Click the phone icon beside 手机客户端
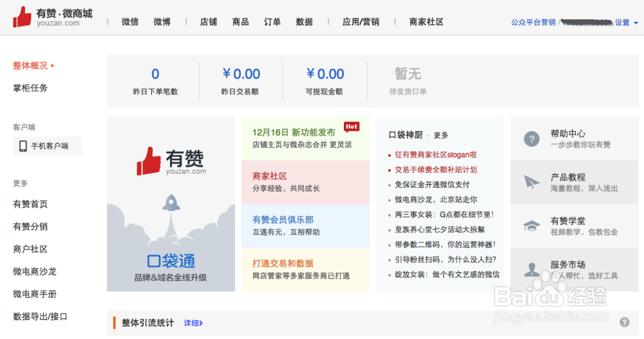This screenshot has height=339, width=644. coord(23,145)
